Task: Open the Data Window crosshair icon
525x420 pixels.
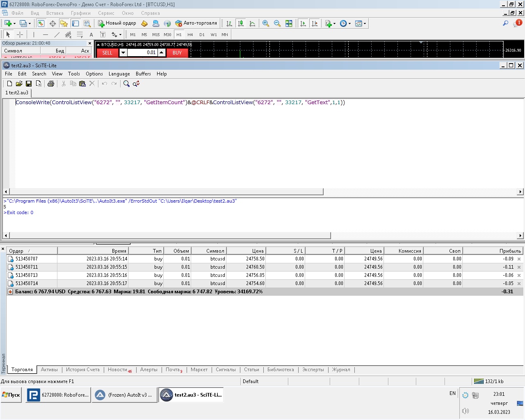Action: (52, 23)
